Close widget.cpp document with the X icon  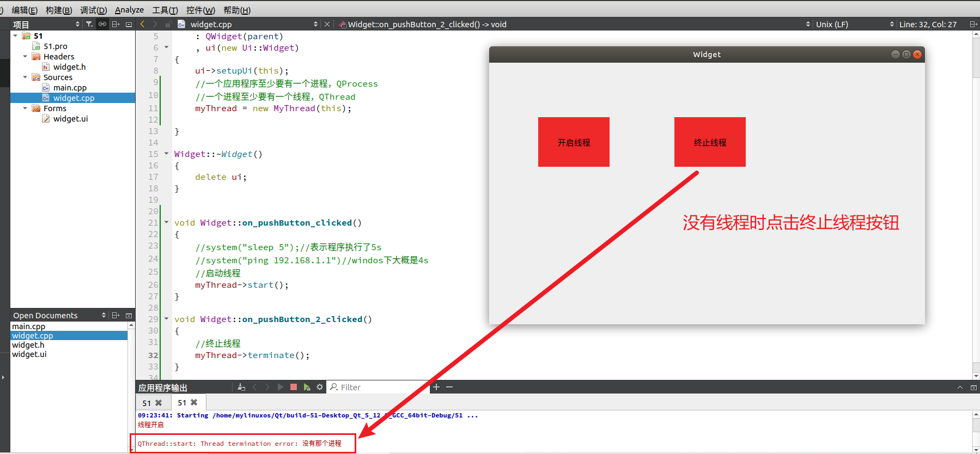pos(327,24)
